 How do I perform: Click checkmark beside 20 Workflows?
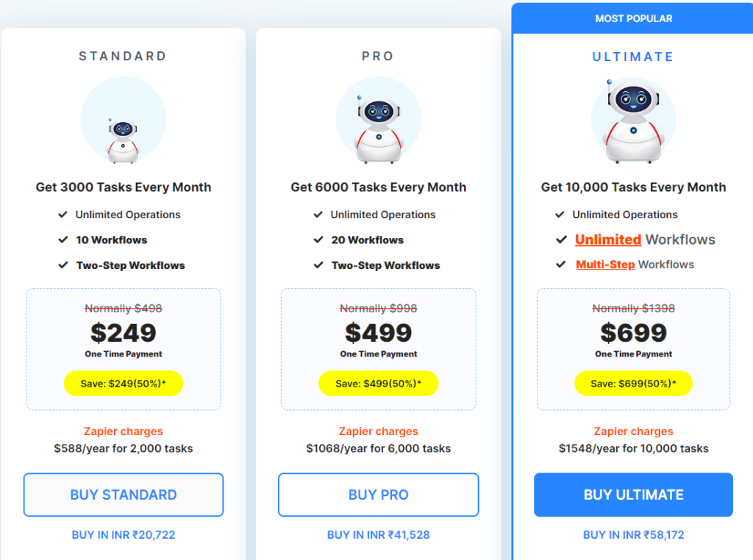tap(318, 240)
